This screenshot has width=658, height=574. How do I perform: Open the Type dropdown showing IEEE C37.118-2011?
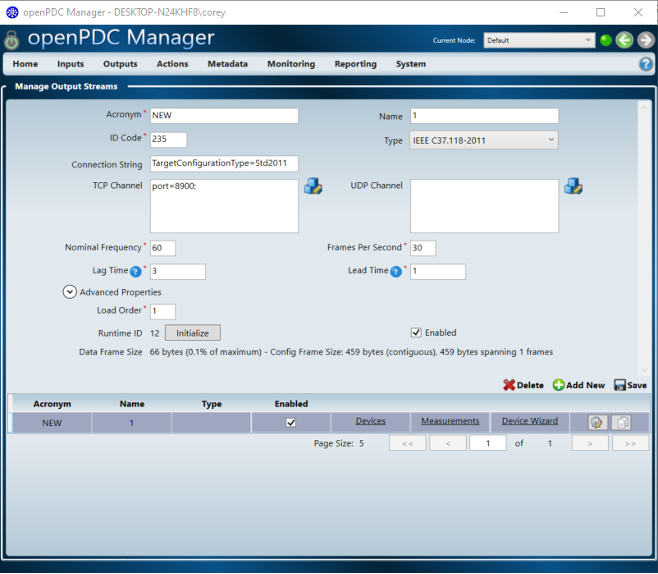pos(484,141)
